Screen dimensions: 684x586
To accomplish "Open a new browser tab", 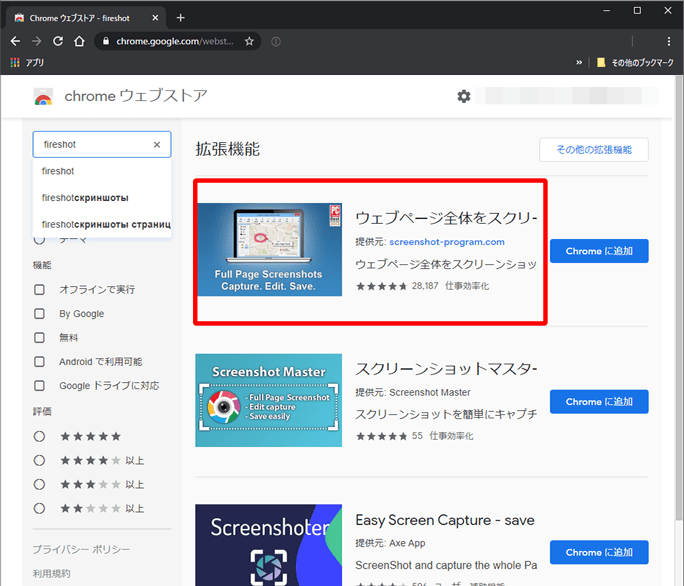I will [181, 18].
